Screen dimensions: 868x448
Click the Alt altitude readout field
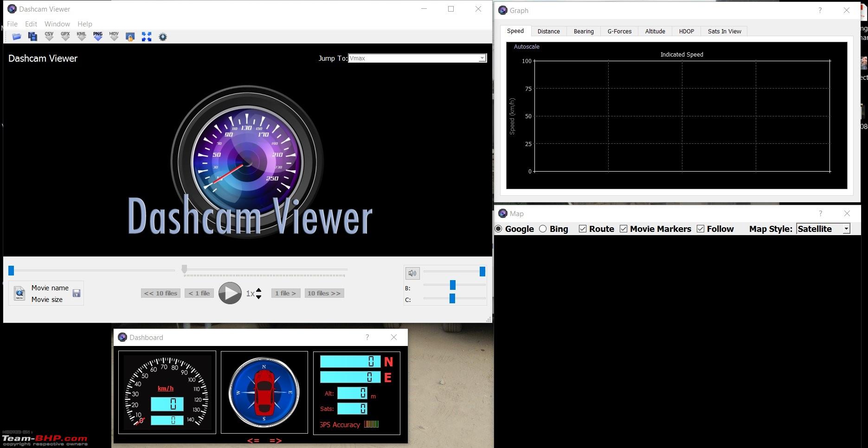pos(352,393)
